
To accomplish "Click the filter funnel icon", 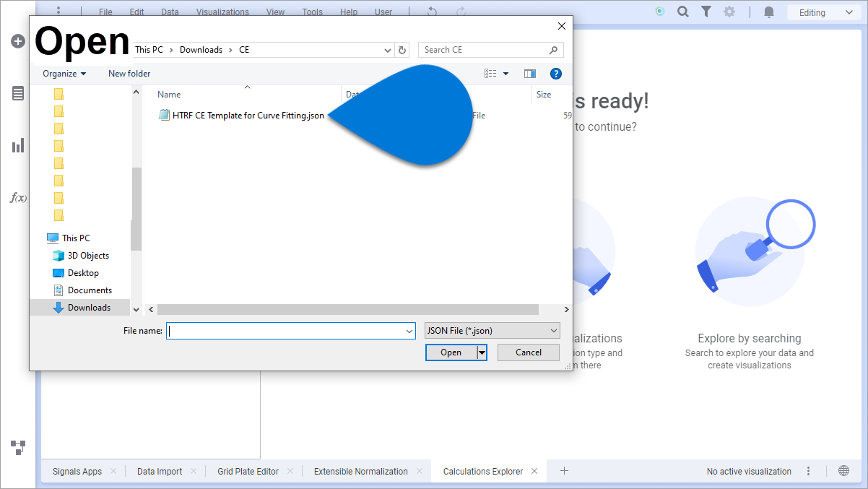I will pos(706,12).
